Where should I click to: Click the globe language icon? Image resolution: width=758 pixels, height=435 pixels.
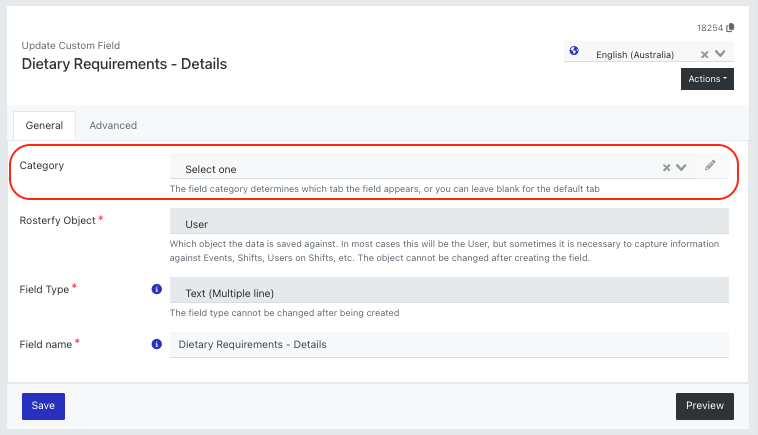click(574, 51)
